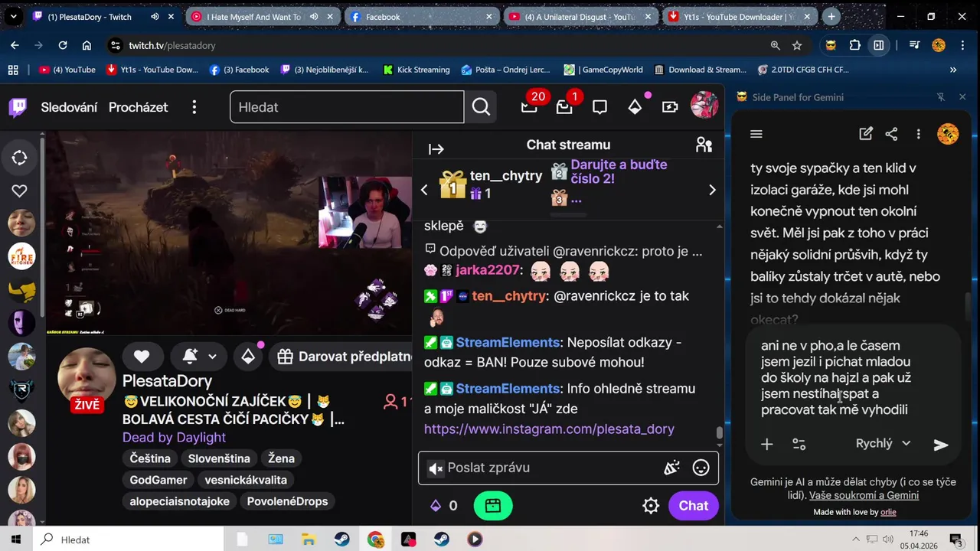
Task: Click the Twitch search magnifier button
Action: [x=481, y=107]
